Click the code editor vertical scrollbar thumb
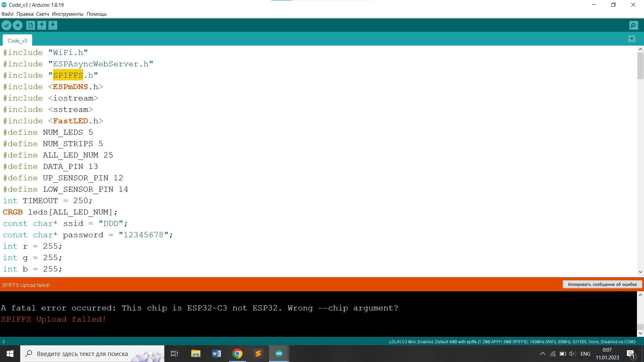644x362 pixels. [x=640, y=65]
